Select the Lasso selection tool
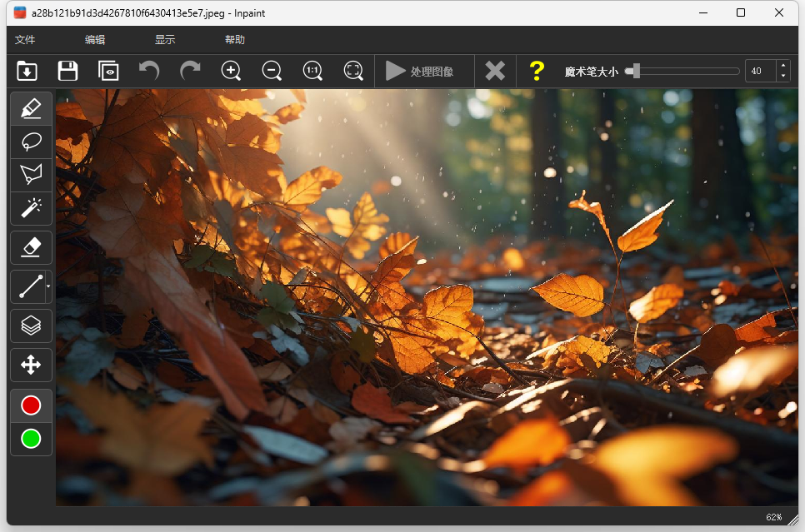Viewport: 805px width, 532px height. tap(31, 142)
